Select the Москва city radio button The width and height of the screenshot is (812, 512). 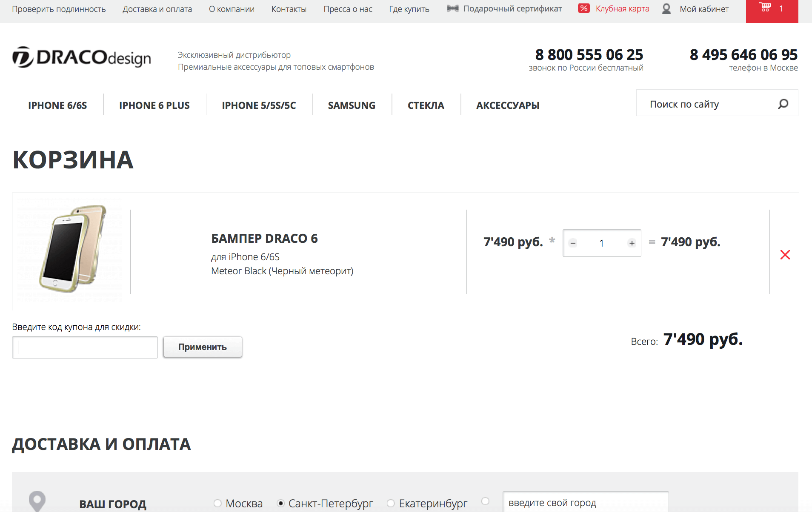tap(217, 503)
